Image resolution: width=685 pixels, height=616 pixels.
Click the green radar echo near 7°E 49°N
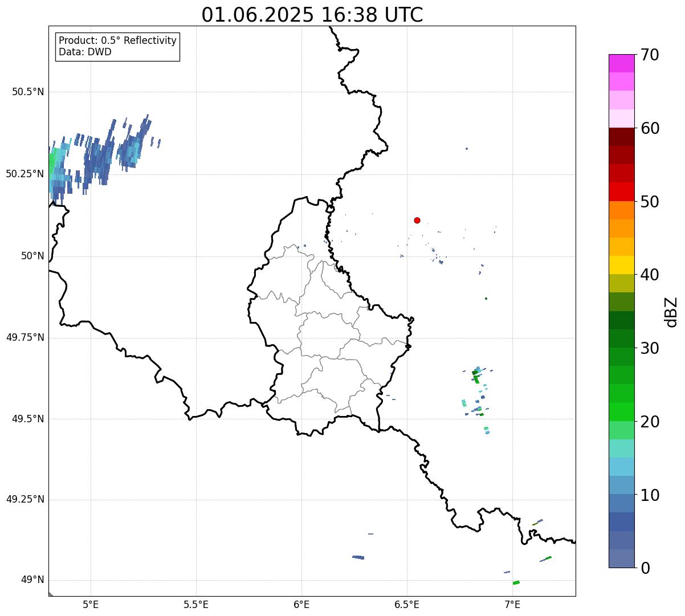tap(516, 582)
